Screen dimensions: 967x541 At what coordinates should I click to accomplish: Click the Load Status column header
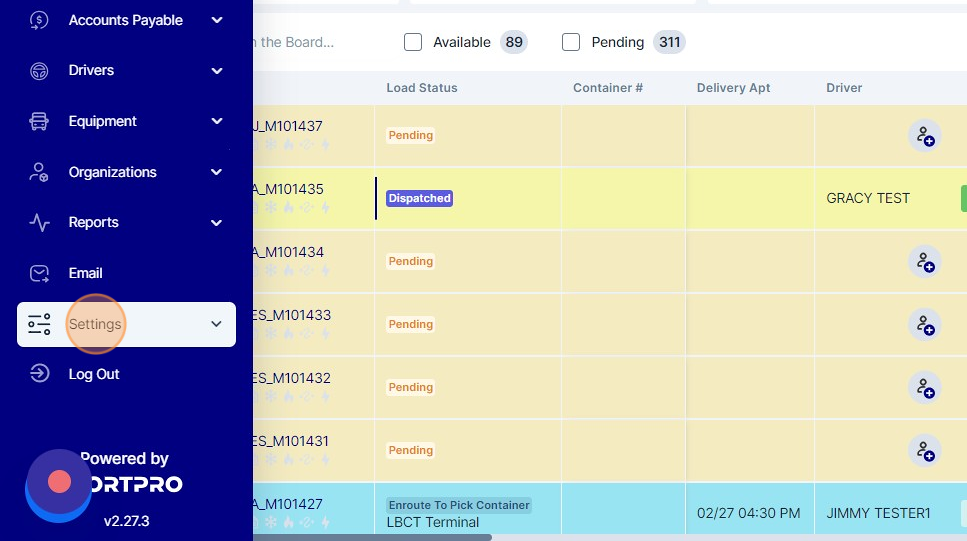click(422, 88)
